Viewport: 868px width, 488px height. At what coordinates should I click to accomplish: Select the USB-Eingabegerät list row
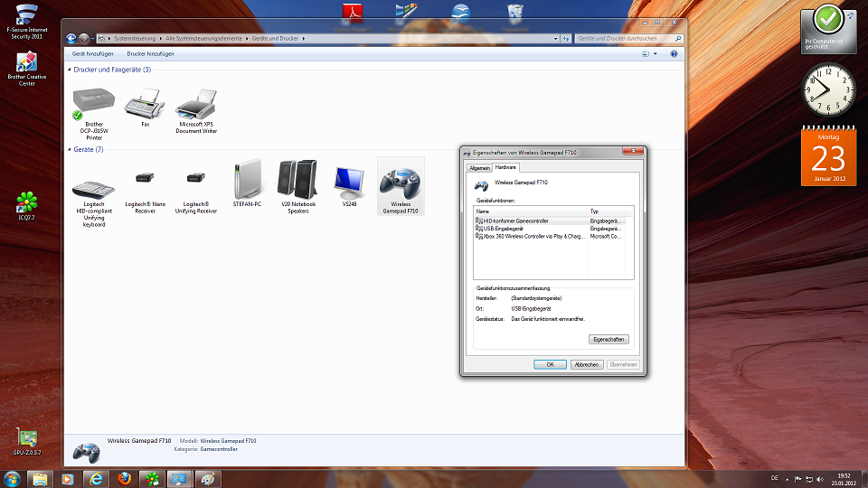pyautogui.click(x=550, y=229)
